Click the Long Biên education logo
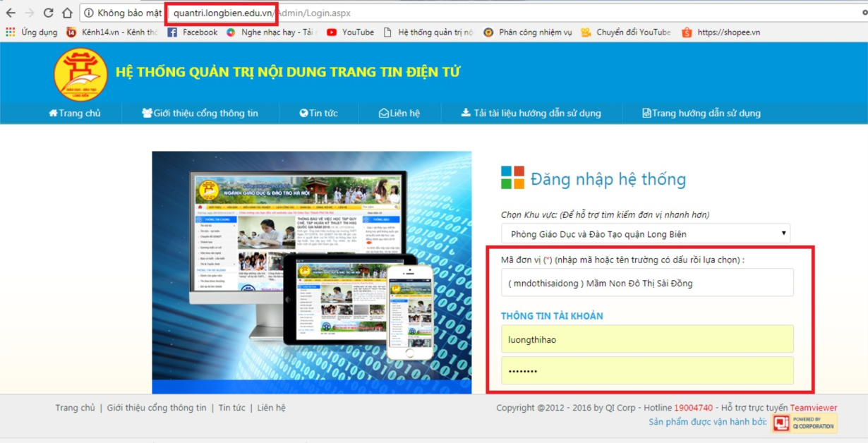868x443 pixels. pyautogui.click(x=80, y=74)
